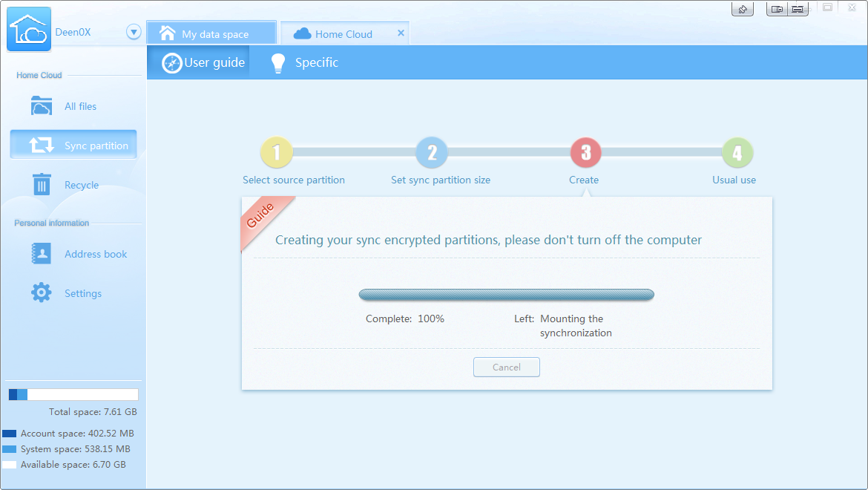Click the Available space white swatch
Viewport: 868px width, 490px height.
click(10, 465)
